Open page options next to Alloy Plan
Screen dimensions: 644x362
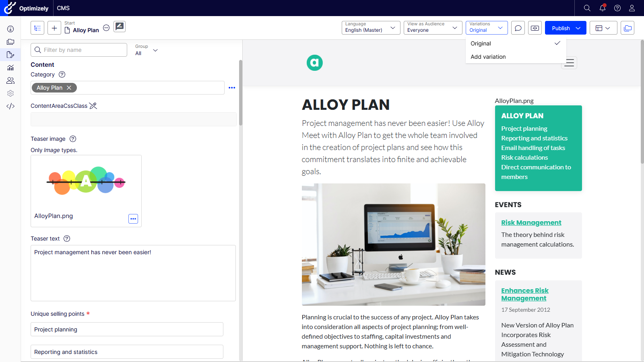coord(106,28)
